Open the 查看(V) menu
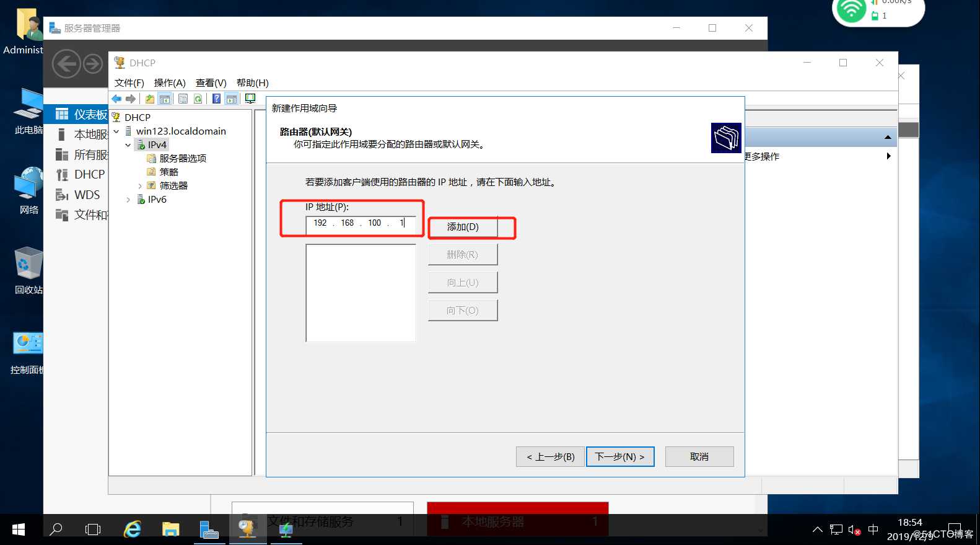Screen dimensions: 980x545 point(211,82)
